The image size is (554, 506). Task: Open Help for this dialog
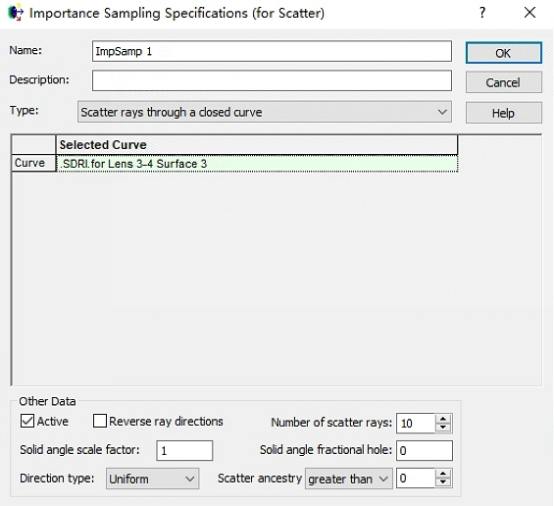(x=503, y=113)
